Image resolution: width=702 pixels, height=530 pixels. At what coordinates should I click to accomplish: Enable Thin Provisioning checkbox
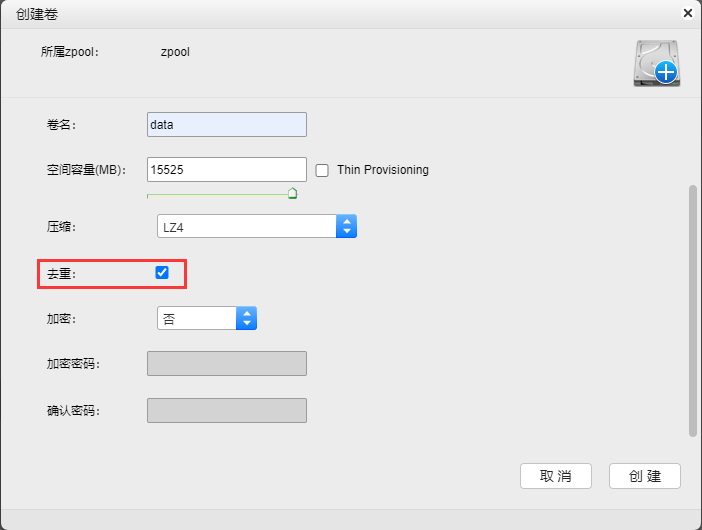click(322, 170)
